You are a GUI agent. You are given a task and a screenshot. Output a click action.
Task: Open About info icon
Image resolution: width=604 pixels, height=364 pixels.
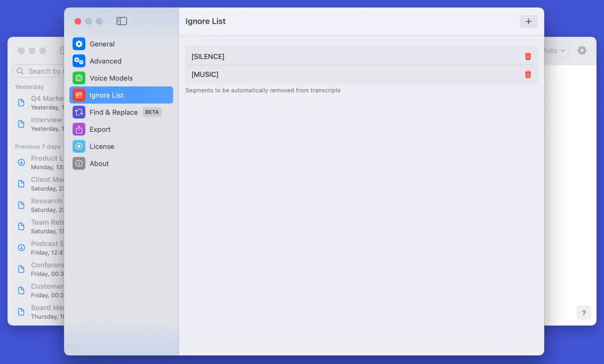click(x=79, y=163)
